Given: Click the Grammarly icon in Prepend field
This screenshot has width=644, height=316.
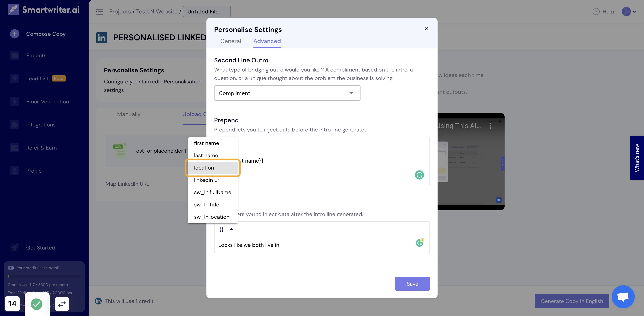Looking at the screenshot, I should coord(419,175).
